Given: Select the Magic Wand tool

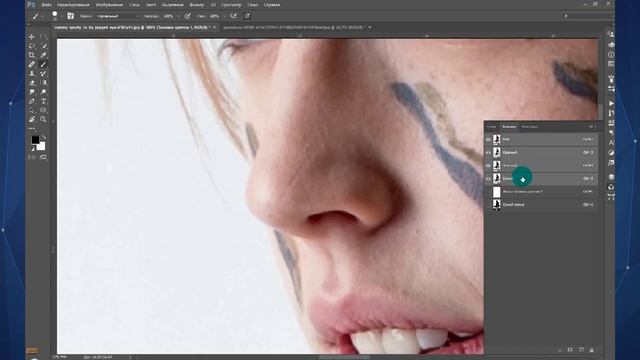Looking at the screenshot, I should coord(43,46).
